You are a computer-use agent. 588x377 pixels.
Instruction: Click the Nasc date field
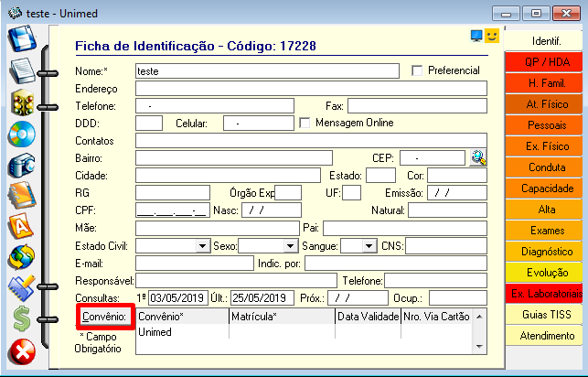pyautogui.click(x=272, y=210)
